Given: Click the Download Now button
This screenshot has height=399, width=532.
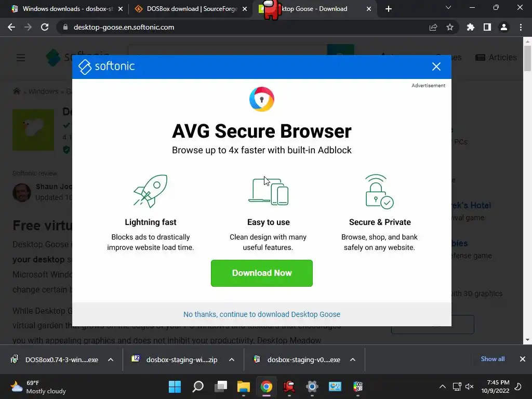Looking at the screenshot, I should coord(262,273).
